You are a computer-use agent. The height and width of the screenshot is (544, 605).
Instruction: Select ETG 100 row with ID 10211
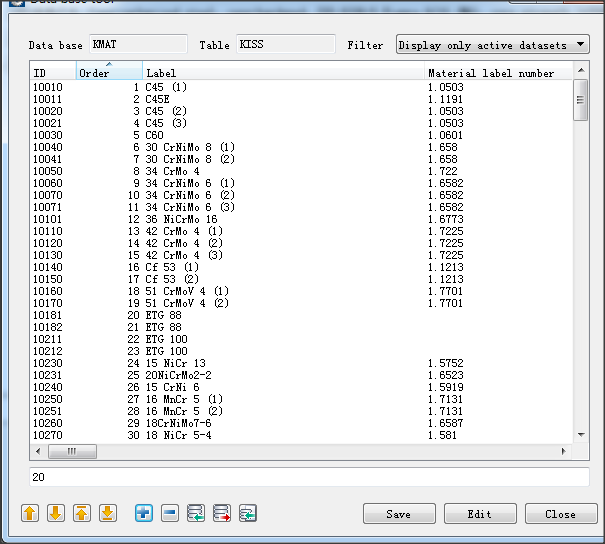301,339
